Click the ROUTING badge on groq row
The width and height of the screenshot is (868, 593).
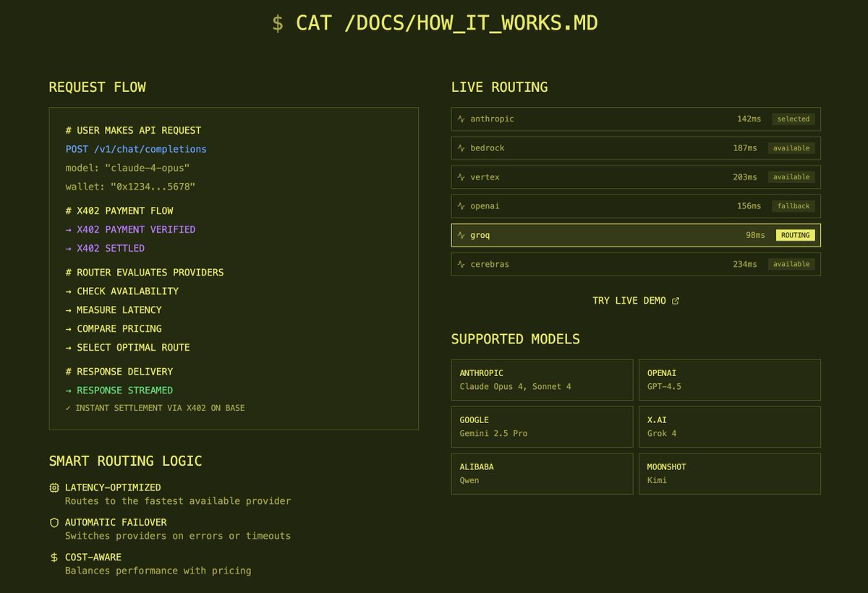pos(796,235)
